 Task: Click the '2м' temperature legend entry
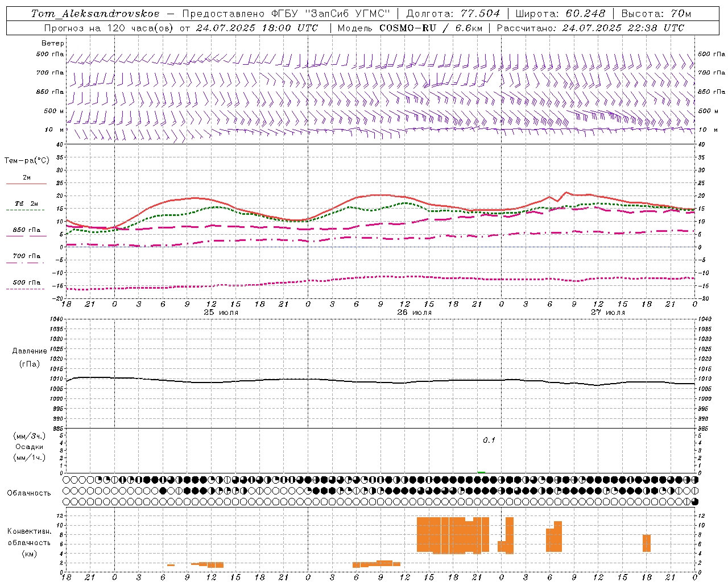[x=27, y=177]
